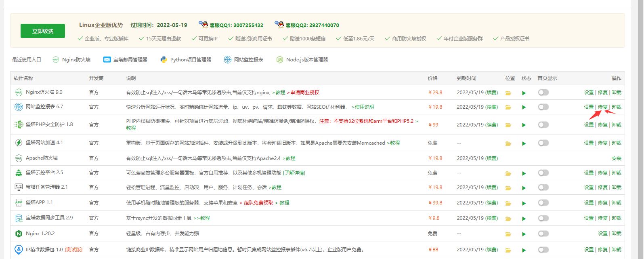Click 到期时间 column header

click(x=466, y=78)
